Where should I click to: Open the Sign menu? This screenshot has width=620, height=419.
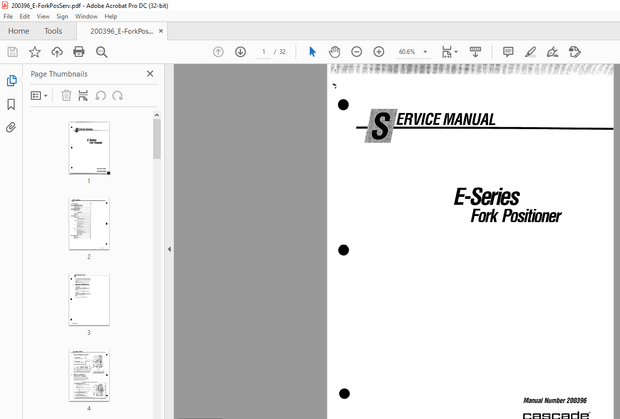point(62,16)
